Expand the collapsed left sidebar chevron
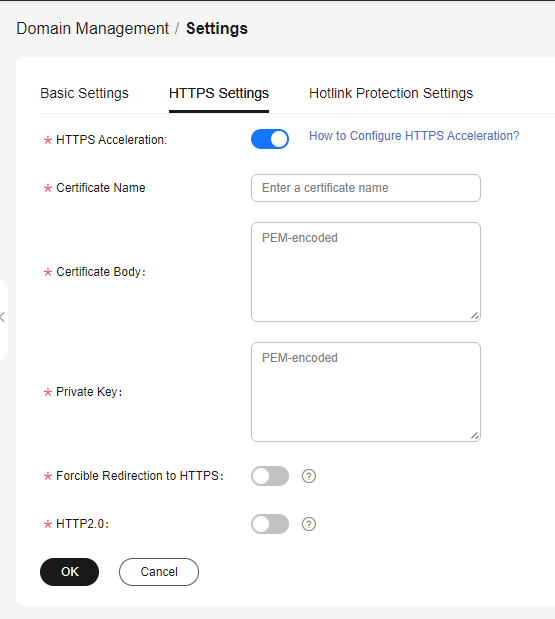The width and height of the screenshot is (555, 619). click(x=2, y=317)
